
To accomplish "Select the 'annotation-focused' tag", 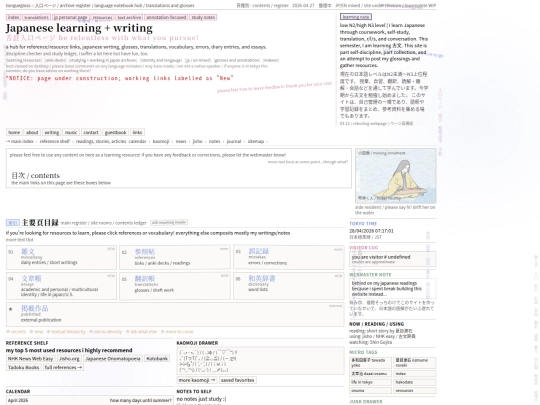I will (x=166, y=17).
